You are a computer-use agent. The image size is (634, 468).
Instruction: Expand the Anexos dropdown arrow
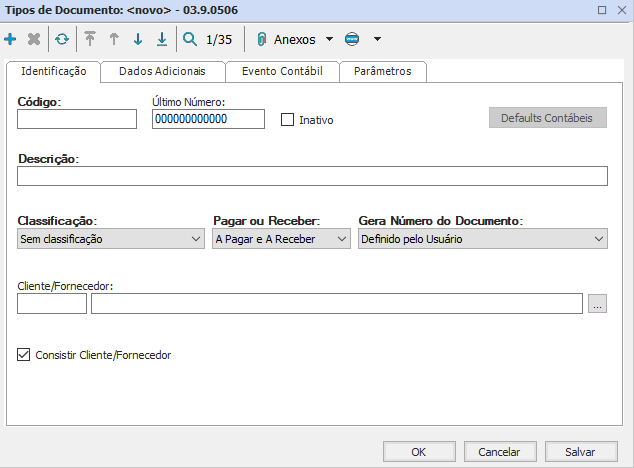pos(329,40)
